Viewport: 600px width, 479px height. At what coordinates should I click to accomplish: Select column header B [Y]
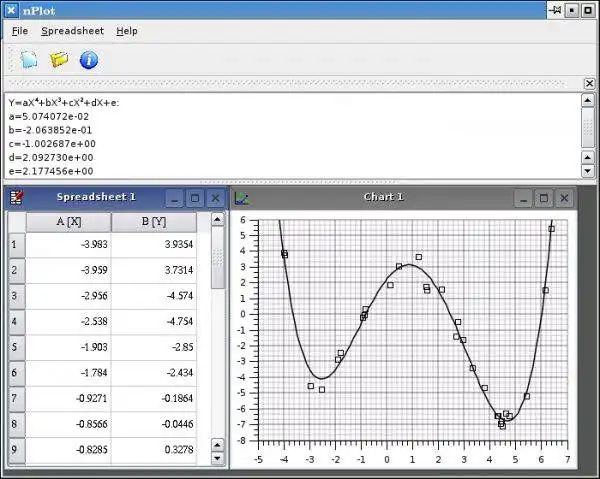[x=154, y=222]
